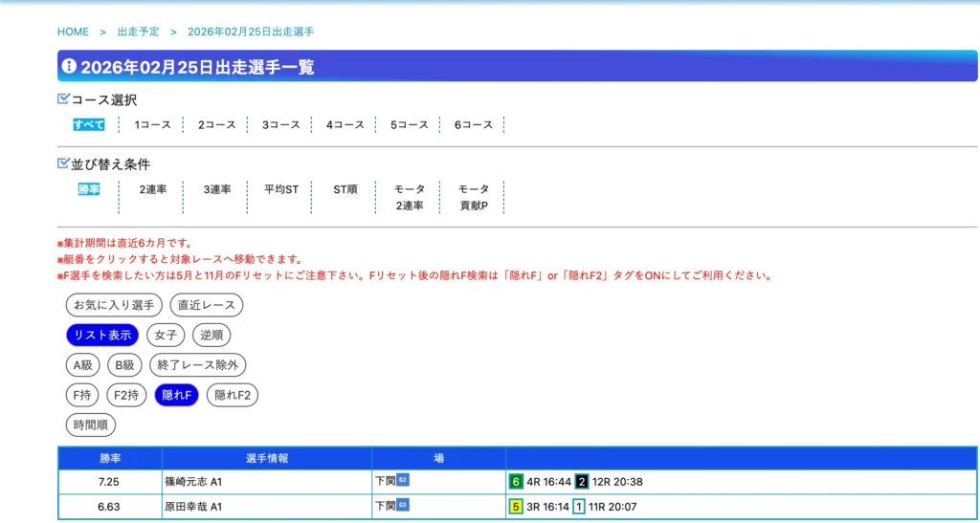Click 下関 venue in 原田幸哉 row

(385, 506)
